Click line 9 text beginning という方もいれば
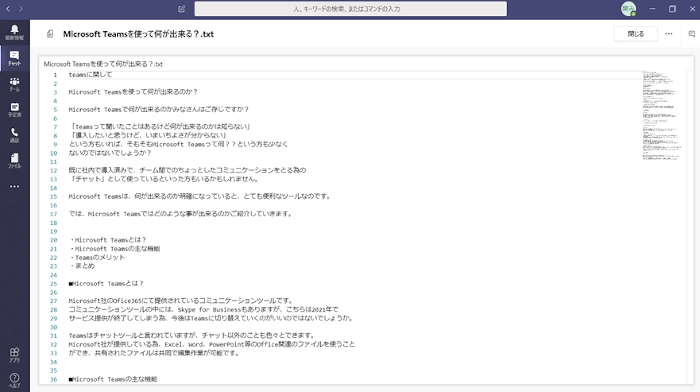Viewport: 700px width, 392px height. click(178, 144)
